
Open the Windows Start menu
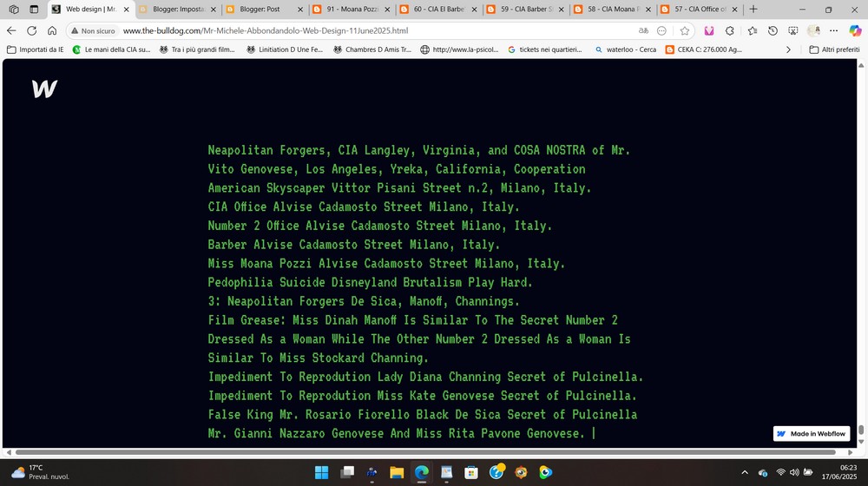(322, 472)
